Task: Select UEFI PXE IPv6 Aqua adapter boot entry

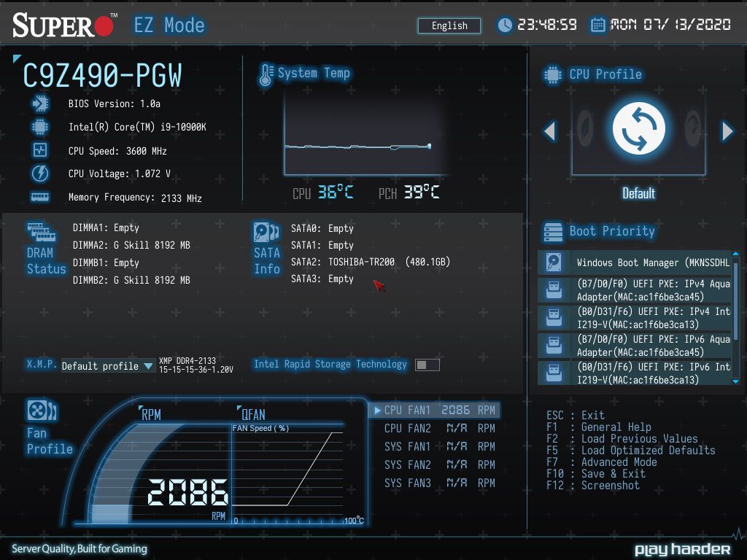Action: pos(635,345)
